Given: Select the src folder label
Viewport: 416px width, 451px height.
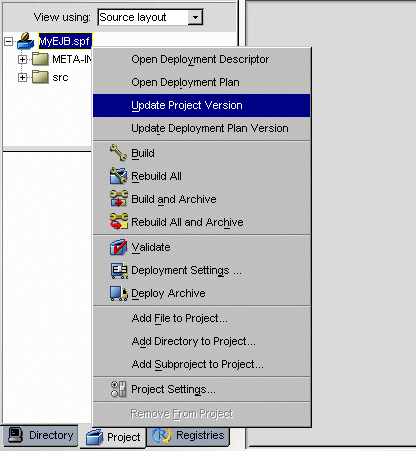Looking at the screenshot, I should coord(60,77).
